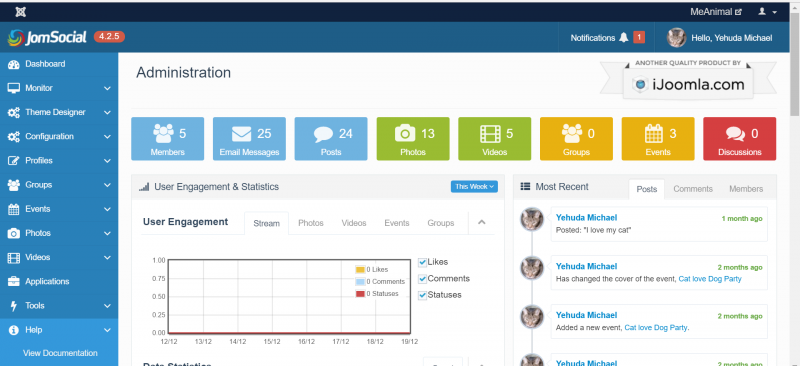Collapse the User Engagement panel chevron
The width and height of the screenshot is (800, 366).
click(481, 223)
